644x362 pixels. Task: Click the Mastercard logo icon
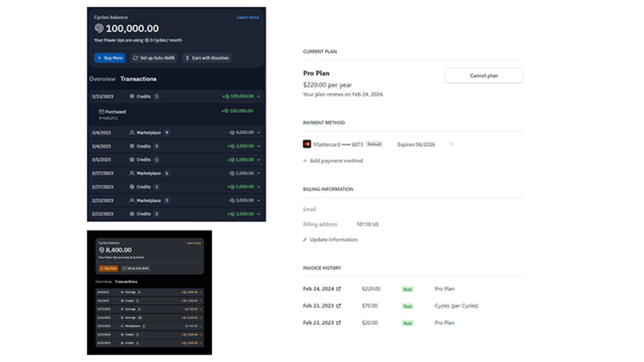307,144
